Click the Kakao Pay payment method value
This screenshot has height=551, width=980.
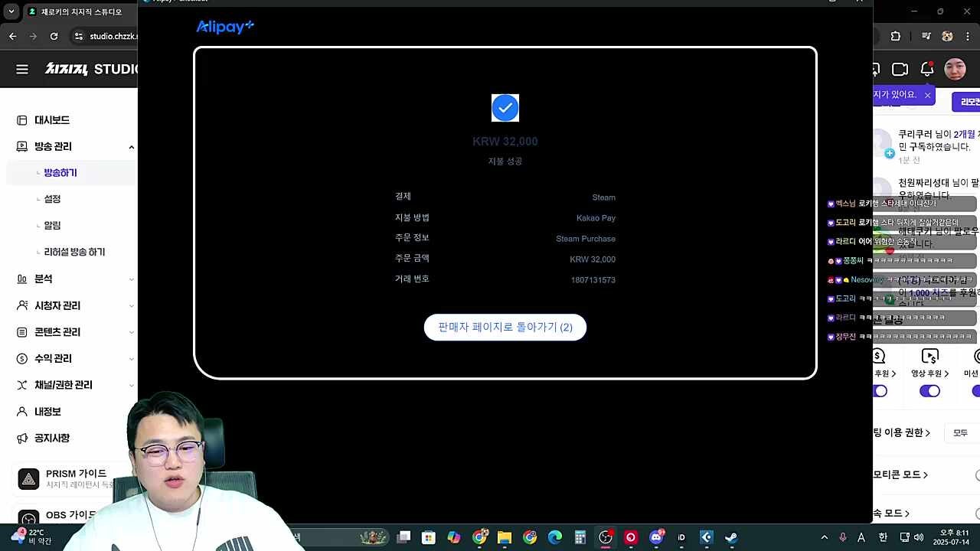click(596, 218)
